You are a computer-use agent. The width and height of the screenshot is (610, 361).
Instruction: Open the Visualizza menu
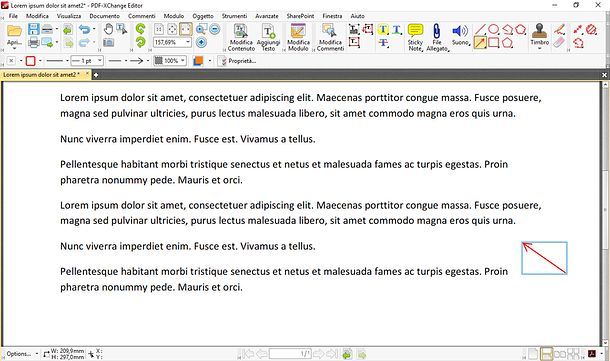[69, 16]
